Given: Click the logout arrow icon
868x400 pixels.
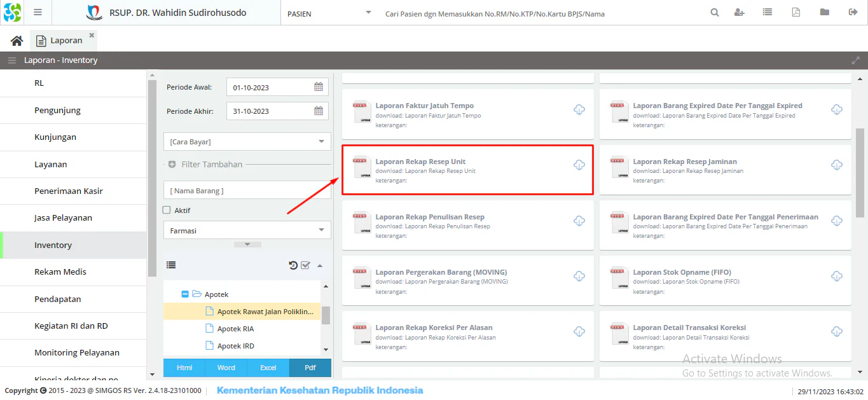Looking at the screenshot, I should (x=853, y=13).
